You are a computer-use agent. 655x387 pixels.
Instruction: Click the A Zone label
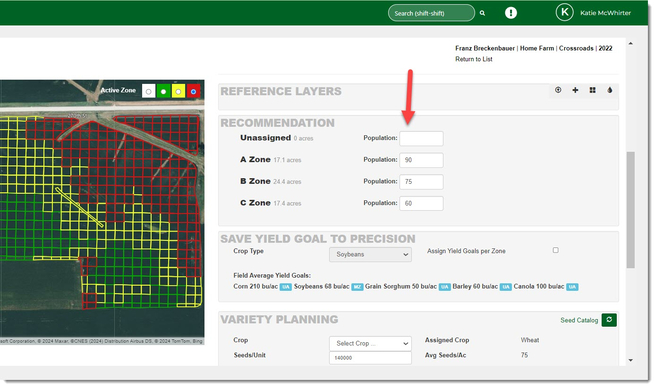(255, 160)
